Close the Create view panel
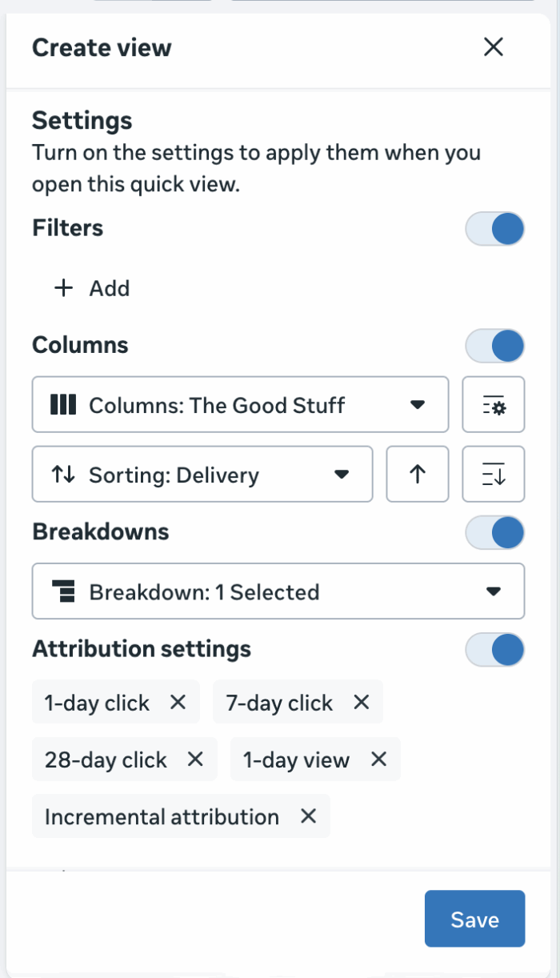Image resolution: width=560 pixels, height=978 pixels. coord(494,47)
